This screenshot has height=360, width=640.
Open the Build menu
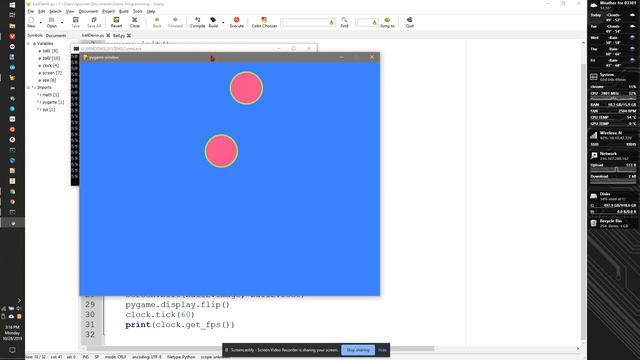(124, 11)
